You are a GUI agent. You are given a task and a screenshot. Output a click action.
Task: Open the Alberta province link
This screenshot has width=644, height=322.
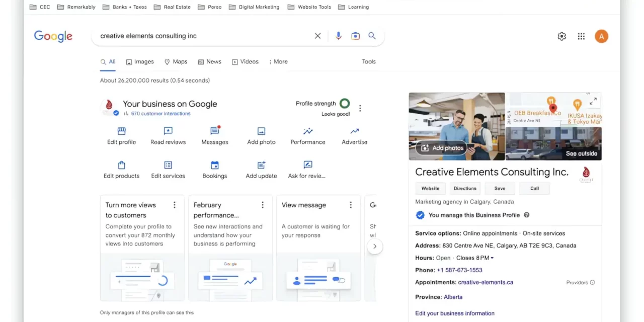coord(453,297)
